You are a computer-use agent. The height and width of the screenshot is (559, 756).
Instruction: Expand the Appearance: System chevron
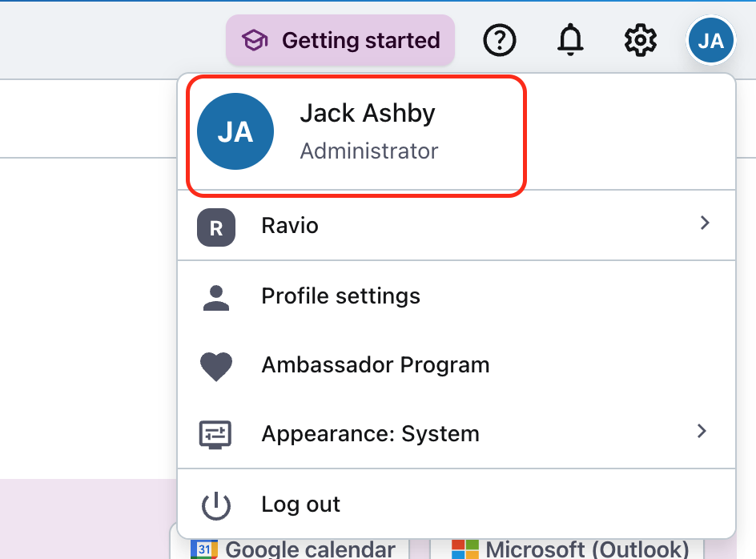tap(702, 431)
